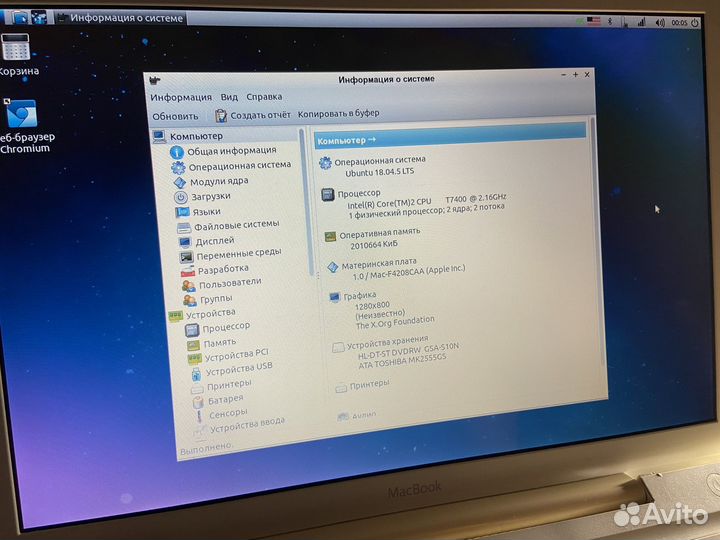This screenshot has height=540, width=720.
Task: Click the taskbar Информация о системе button
Action: (121, 18)
